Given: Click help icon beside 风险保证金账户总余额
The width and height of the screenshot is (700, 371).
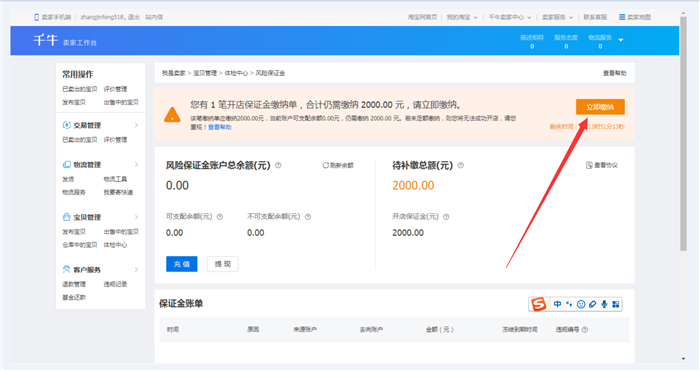Looking at the screenshot, I should [x=278, y=166].
